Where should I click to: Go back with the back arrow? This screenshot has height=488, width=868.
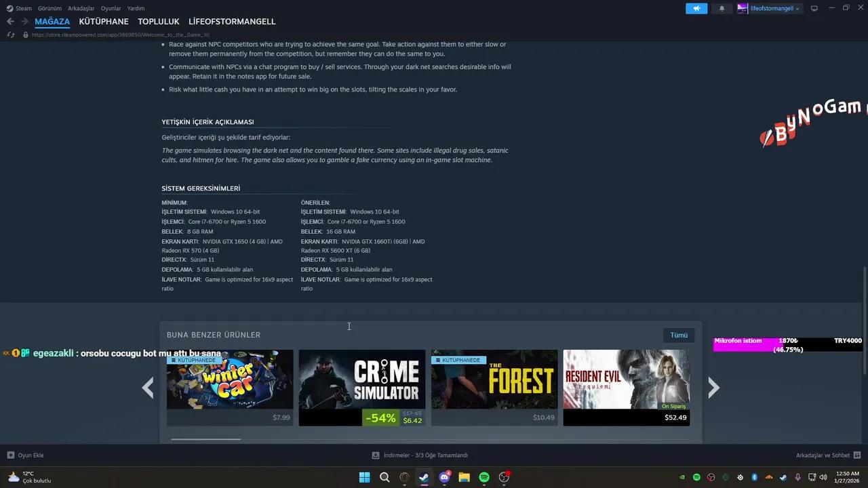pos(10,22)
